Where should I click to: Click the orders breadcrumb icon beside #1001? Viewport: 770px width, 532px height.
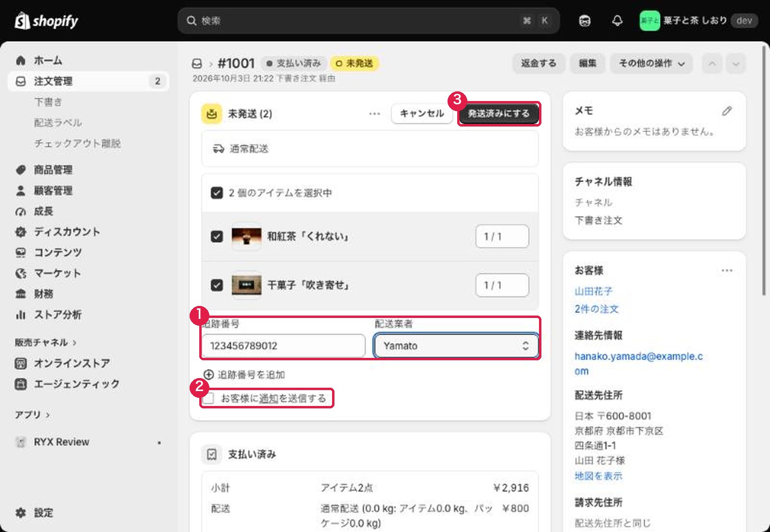tap(197, 63)
